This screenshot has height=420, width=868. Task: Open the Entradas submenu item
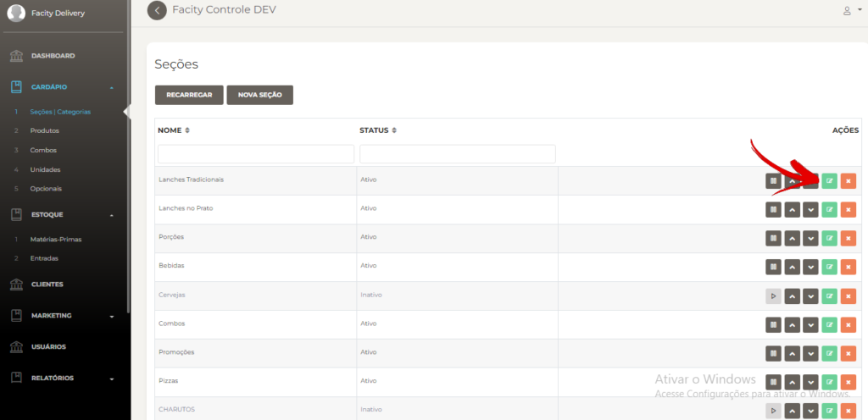(44, 258)
